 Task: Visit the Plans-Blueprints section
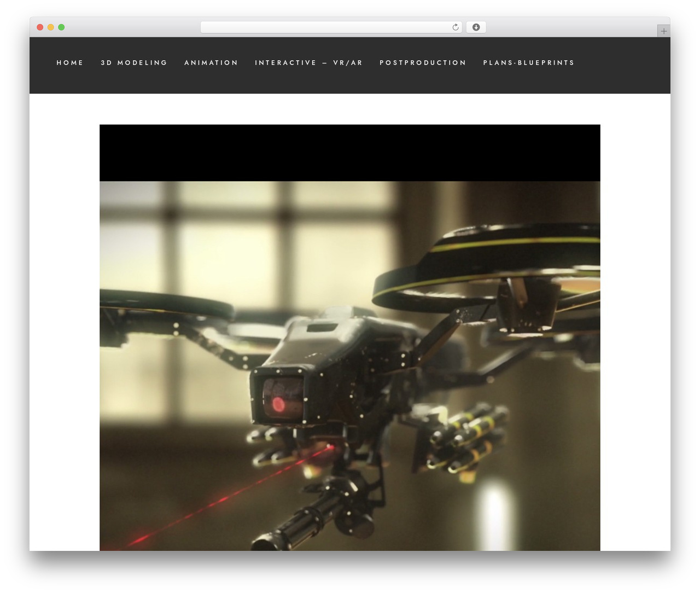[x=529, y=63]
